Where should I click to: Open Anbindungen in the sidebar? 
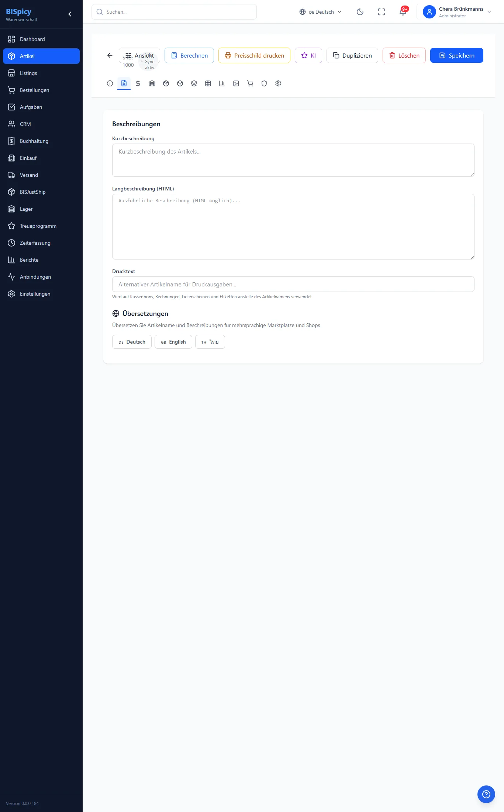pyautogui.click(x=41, y=277)
